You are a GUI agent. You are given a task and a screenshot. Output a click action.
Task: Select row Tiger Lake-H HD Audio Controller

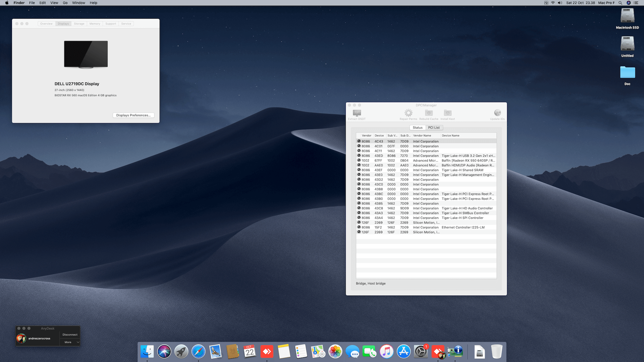[x=426, y=208]
